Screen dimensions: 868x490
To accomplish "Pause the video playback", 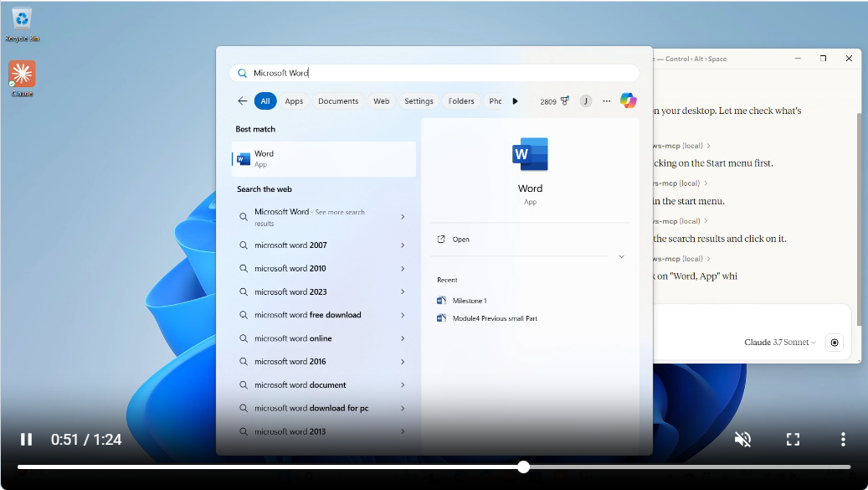I will tap(26, 439).
